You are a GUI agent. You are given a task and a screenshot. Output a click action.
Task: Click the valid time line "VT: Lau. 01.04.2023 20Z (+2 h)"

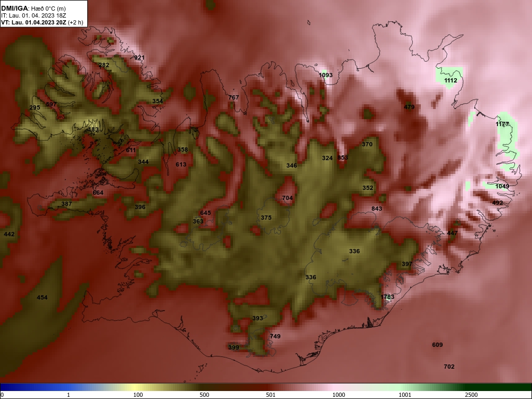tap(42, 22)
